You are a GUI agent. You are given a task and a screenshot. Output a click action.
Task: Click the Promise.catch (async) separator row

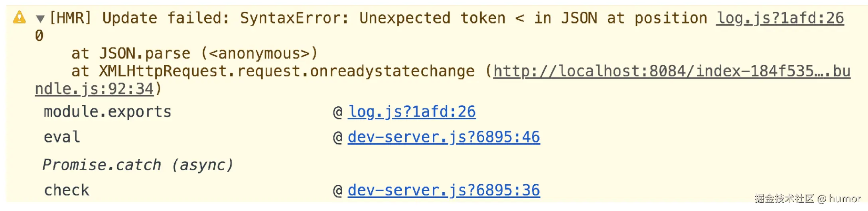pyautogui.click(x=138, y=164)
